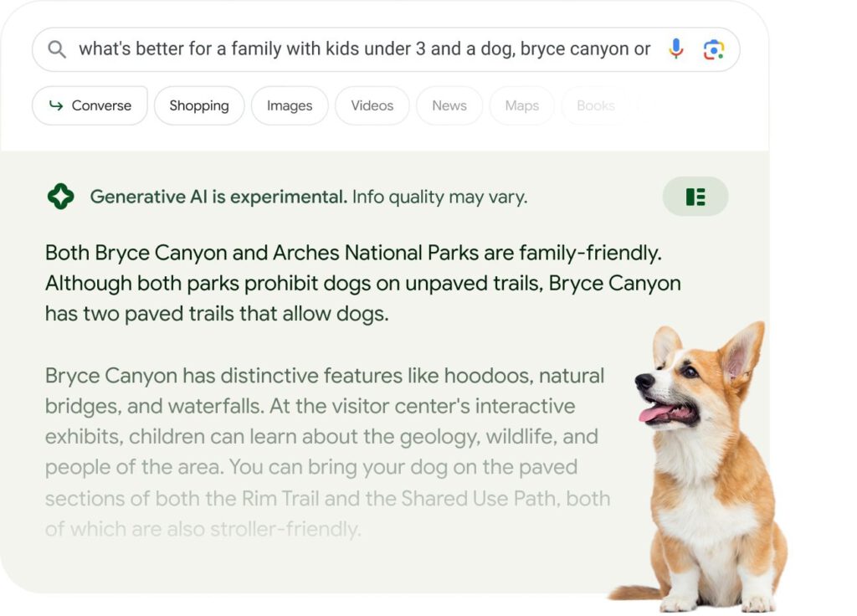
Task: Switch to Maps results
Action: 521,105
